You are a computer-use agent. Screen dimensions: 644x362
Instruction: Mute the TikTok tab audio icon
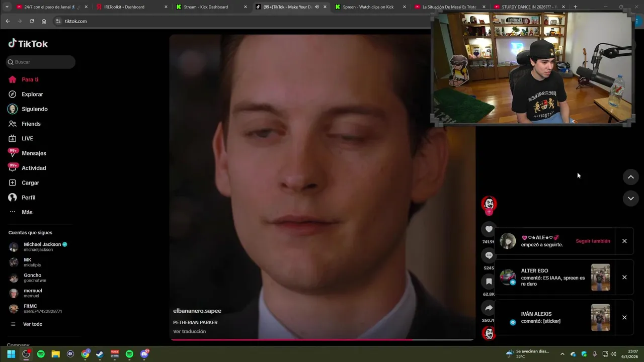point(317,7)
